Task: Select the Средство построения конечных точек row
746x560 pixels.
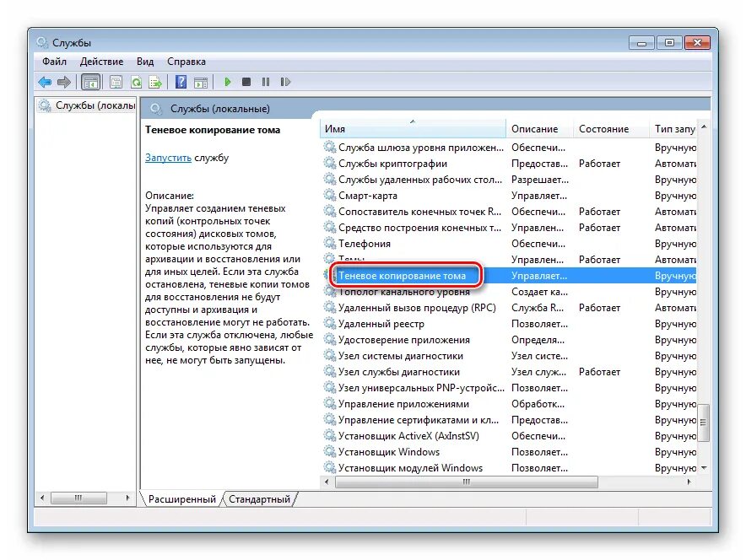Action: pos(509,228)
